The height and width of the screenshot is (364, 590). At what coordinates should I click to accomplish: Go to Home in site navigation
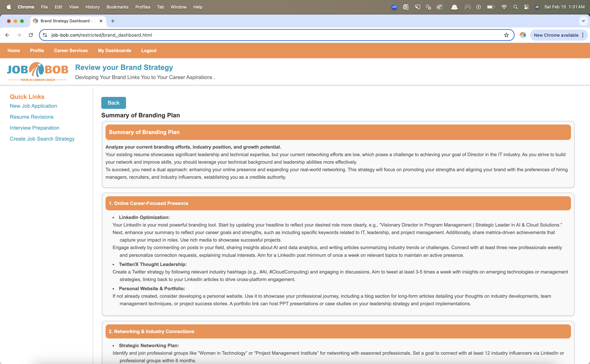coord(14,51)
